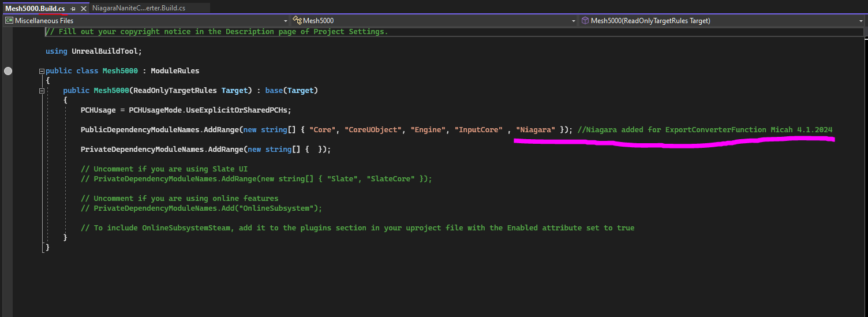868x317 pixels.
Task: Open the Miscellaneous Files project dropdown
Action: click(285, 21)
